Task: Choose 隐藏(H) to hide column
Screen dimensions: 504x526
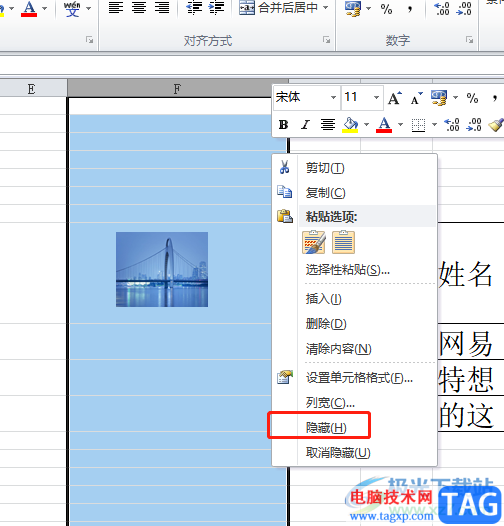Action: coord(354,428)
